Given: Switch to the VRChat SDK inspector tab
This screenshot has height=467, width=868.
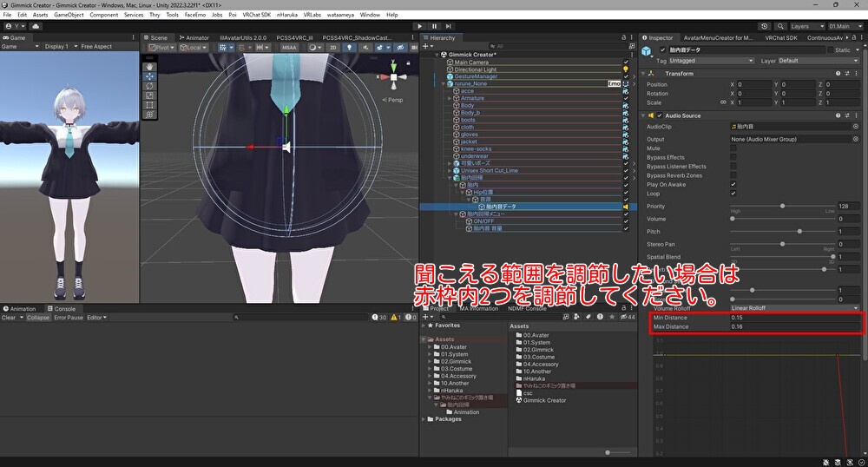Looking at the screenshot, I should (781, 37).
